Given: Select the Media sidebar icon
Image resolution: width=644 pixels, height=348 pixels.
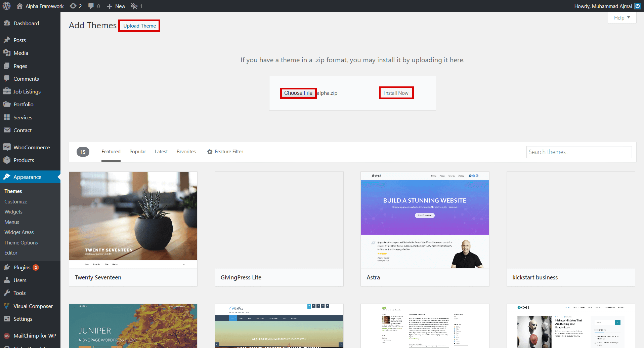Looking at the screenshot, I should (7, 53).
